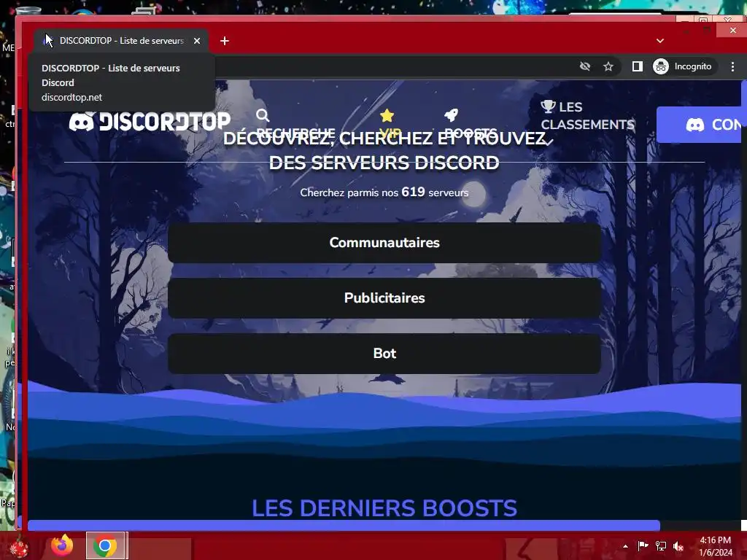Click Firefox icon in the taskbar
Screen dimensions: 747x560
pyautogui.click(x=62, y=545)
